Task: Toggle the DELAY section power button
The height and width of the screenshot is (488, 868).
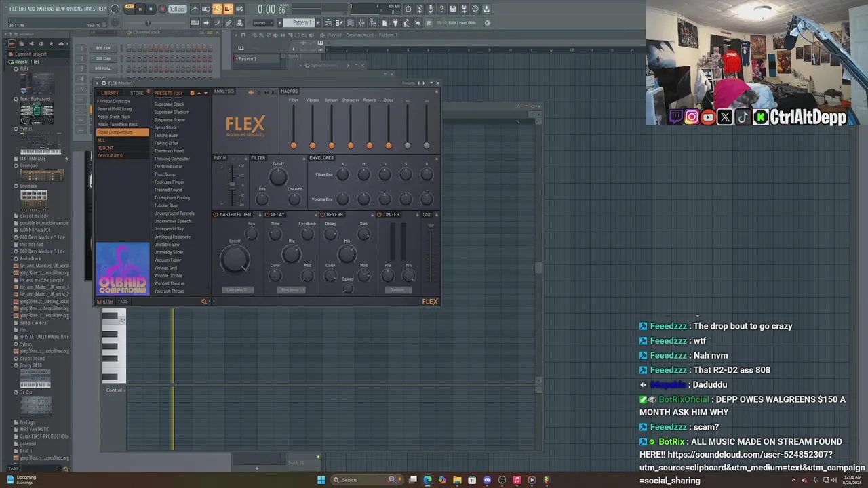Action: (267, 215)
